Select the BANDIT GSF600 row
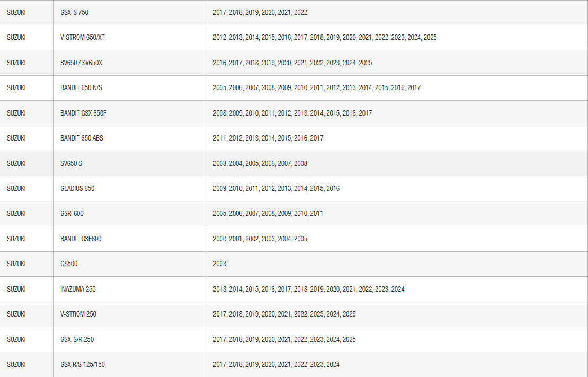The image size is (588, 377). coord(81,239)
